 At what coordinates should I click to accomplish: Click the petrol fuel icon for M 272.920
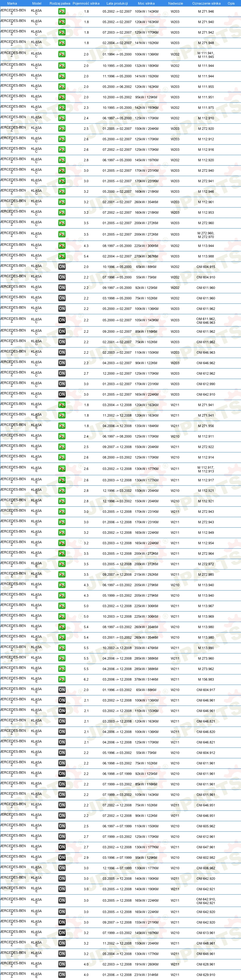[x=62, y=129]
